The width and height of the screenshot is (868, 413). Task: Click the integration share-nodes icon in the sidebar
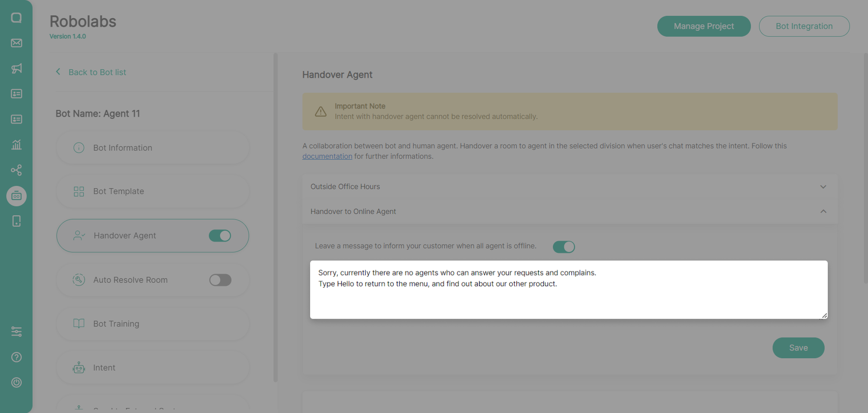(16, 170)
